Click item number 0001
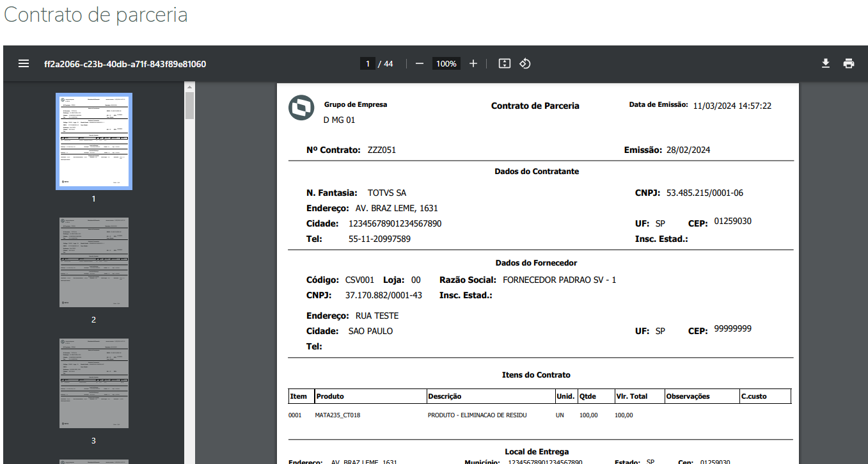This screenshot has width=868, height=464. [x=295, y=415]
